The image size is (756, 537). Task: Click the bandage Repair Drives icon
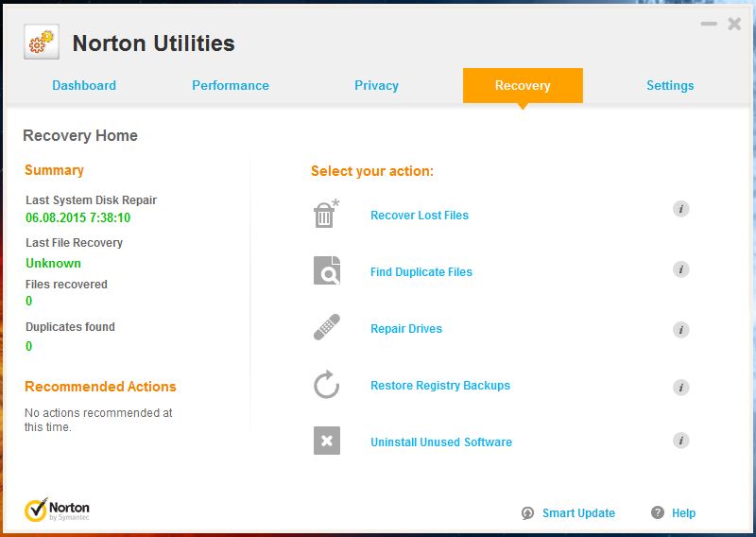coord(326,327)
